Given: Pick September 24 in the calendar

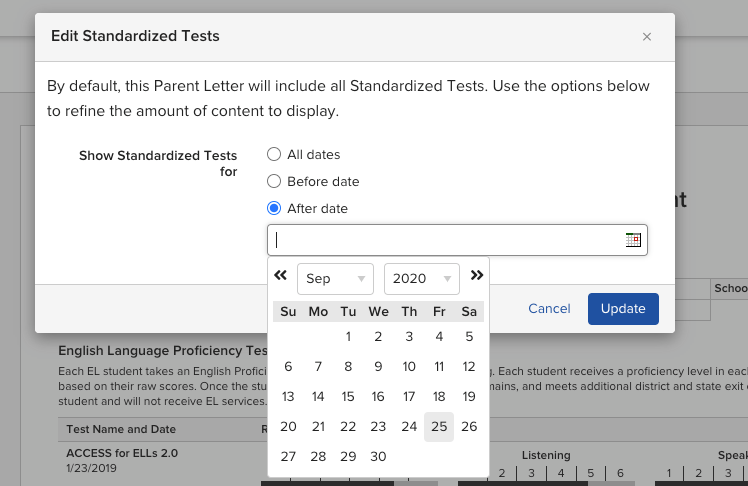Looking at the screenshot, I should pyautogui.click(x=409, y=427).
